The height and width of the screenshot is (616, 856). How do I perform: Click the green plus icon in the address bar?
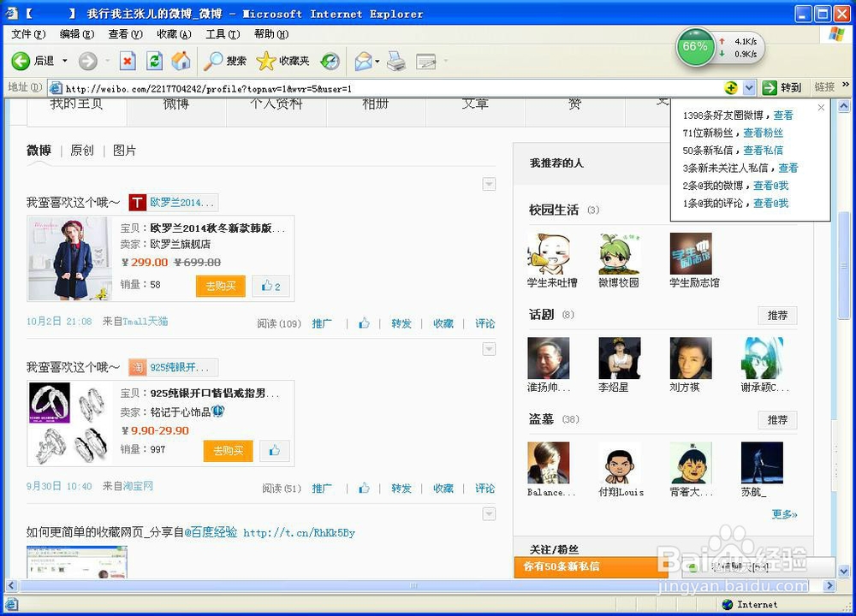pyautogui.click(x=730, y=87)
